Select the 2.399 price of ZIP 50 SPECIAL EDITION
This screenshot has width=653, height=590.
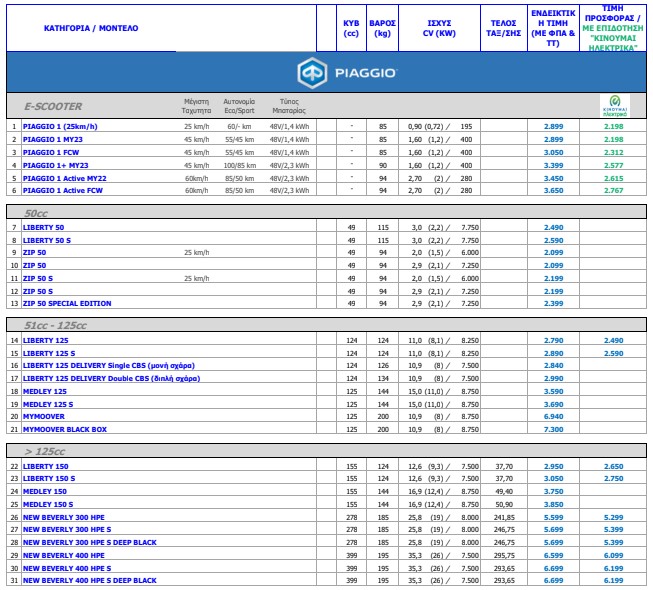pyautogui.click(x=553, y=303)
